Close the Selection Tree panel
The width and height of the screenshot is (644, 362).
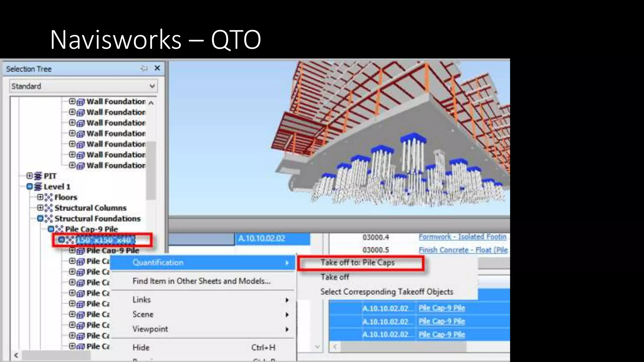click(157, 68)
